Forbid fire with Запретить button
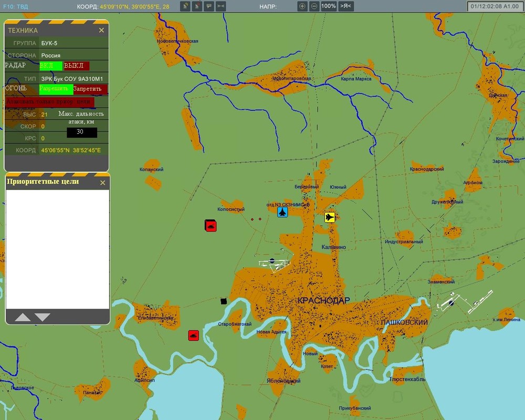Viewport: 525px width, 420px height. 90,89
